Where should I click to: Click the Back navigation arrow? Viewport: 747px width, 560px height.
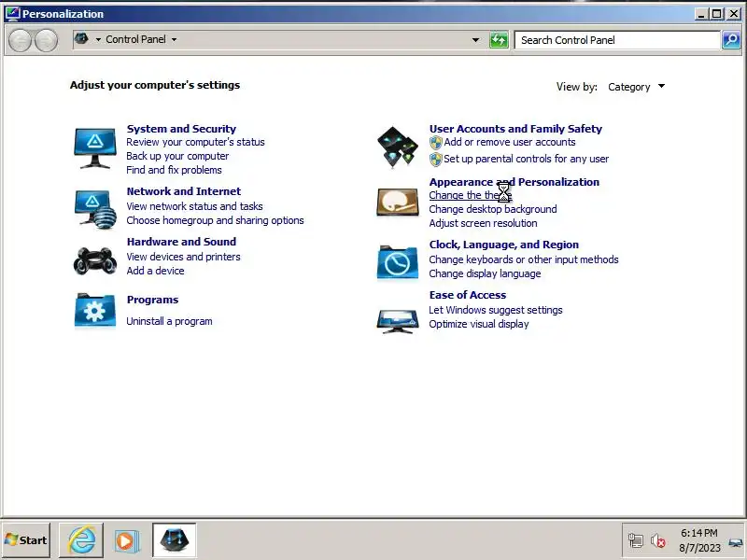click(x=20, y=40)
